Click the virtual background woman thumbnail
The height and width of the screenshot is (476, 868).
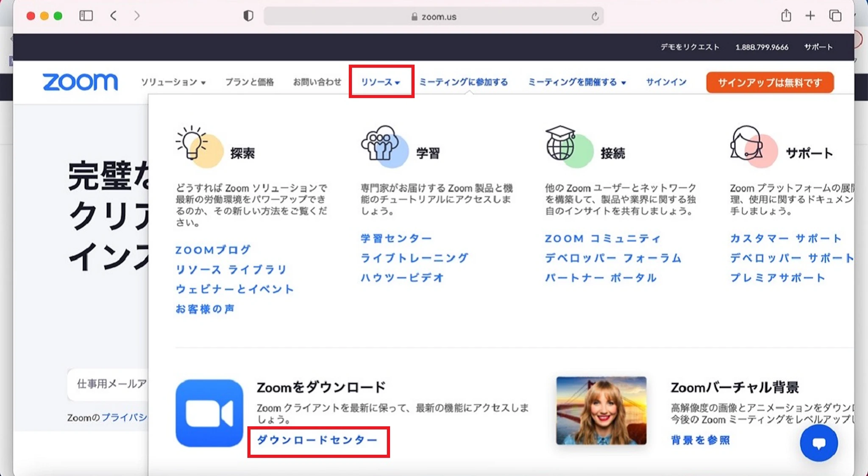click(x=601, y=411)
